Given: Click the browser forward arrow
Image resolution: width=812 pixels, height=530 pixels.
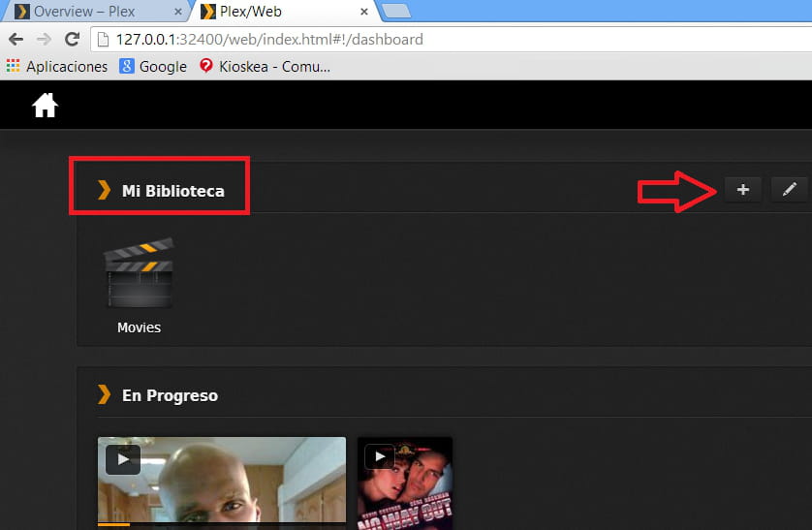Looking at the screenshot, I should point(44,41).
